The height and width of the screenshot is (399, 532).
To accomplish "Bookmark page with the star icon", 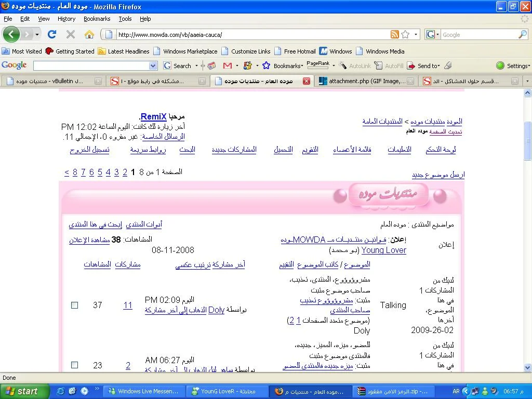I will tap(405, 35).
